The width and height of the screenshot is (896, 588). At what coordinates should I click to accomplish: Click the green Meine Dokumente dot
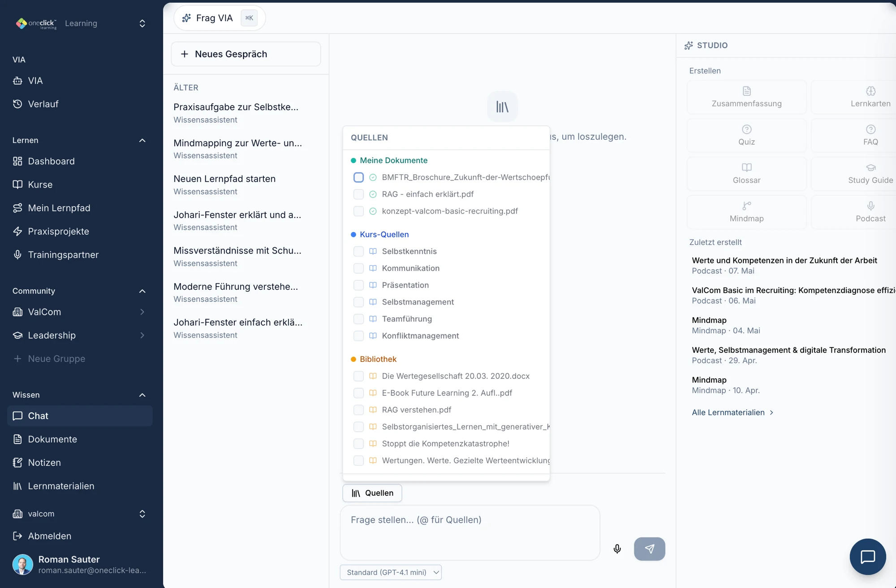(x=353, y=160)
